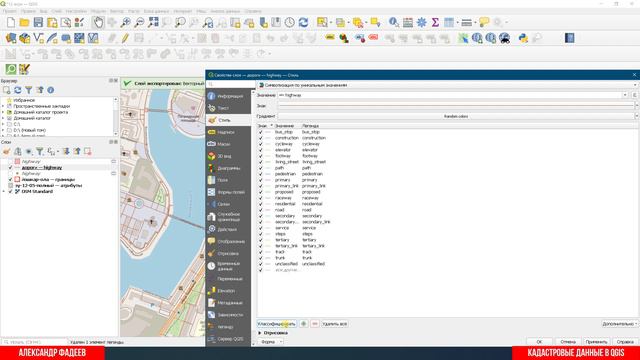This screenshot has width=640, height=360.
Task: Toggle visibility of дороги — highway layer
Action: pos(11,167)
